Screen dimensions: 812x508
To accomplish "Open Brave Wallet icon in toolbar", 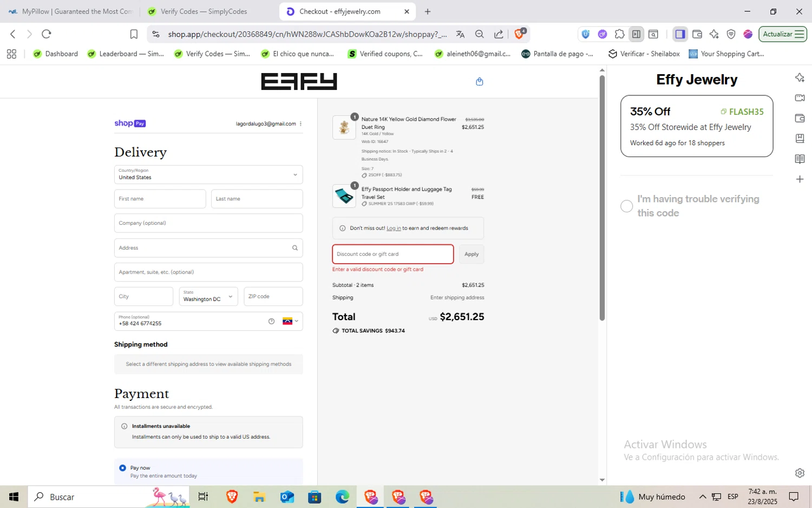I will [x=697, y=34].
